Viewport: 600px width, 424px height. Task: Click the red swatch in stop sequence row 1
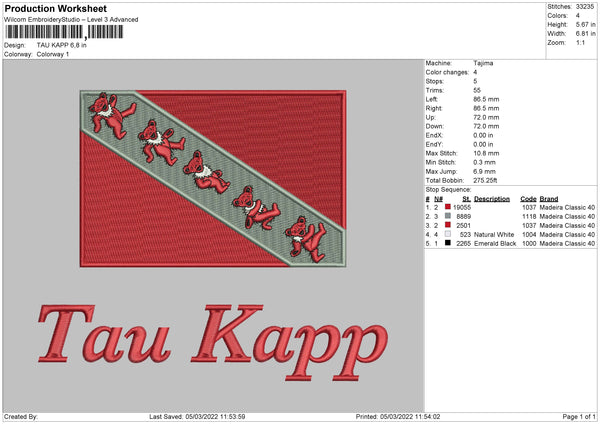[x=448, y=207]
